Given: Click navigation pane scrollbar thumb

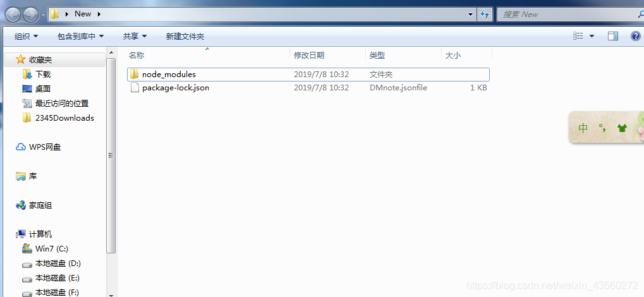Looking at the screenshot, I should [x=111, y=155].
